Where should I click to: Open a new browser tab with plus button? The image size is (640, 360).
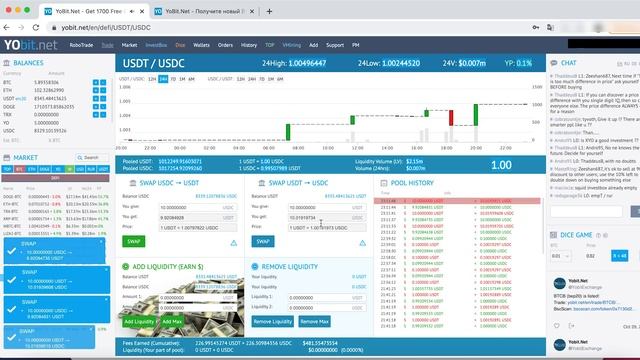point(269,11)
